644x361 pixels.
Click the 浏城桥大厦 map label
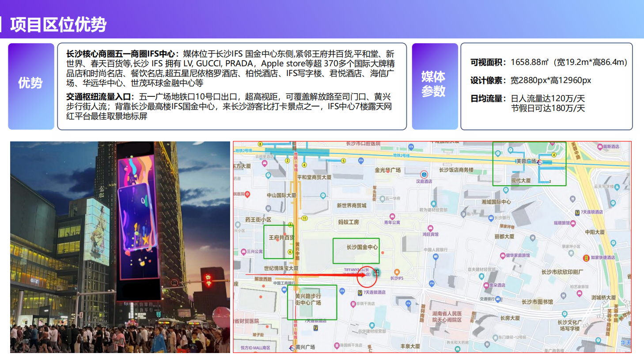(x=603, y=298)
